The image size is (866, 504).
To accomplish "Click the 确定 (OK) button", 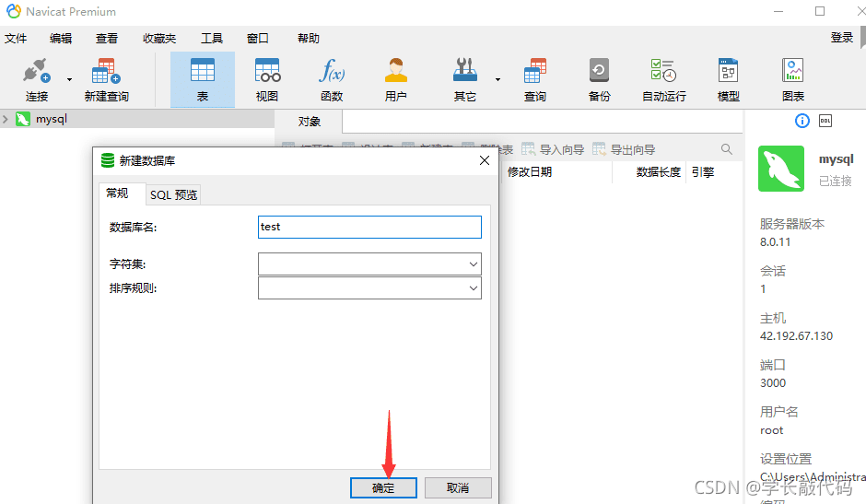I will pos(383,487).
